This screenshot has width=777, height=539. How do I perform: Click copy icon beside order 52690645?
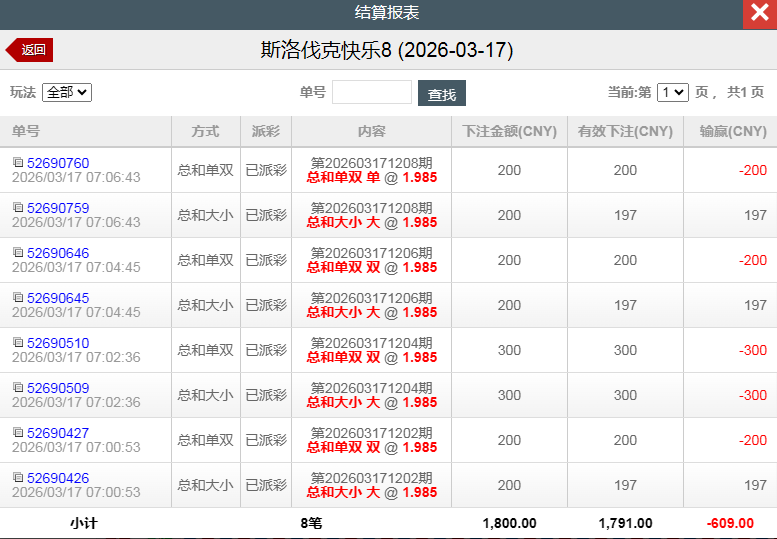point(18,297)
